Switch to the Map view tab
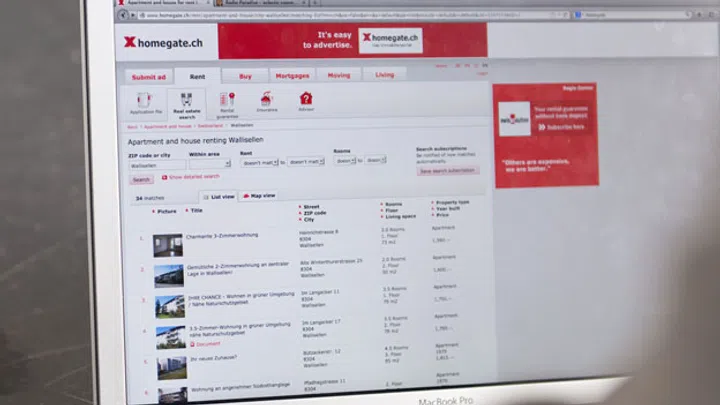The image size is (720, 405). 259,196
